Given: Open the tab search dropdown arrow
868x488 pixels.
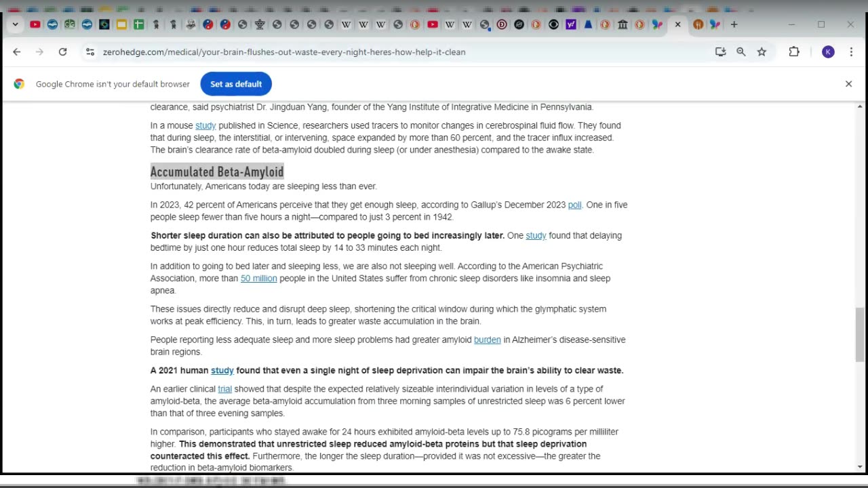Looking at the screenshot, I should click(x=15, y=24).
